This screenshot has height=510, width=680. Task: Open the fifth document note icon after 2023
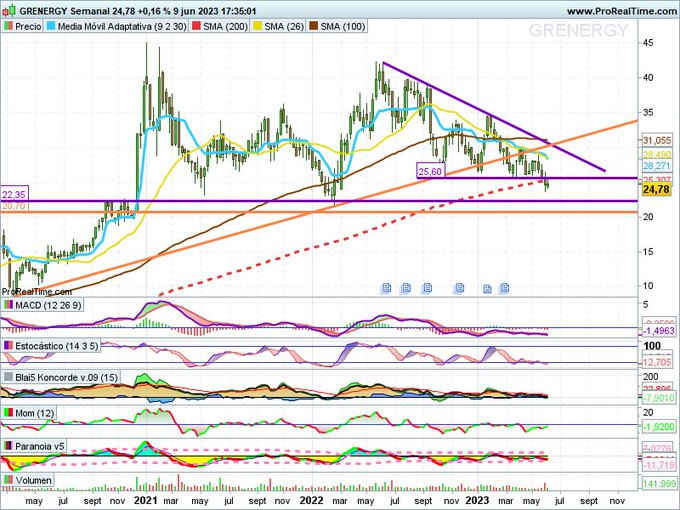[x=487, y=289]
